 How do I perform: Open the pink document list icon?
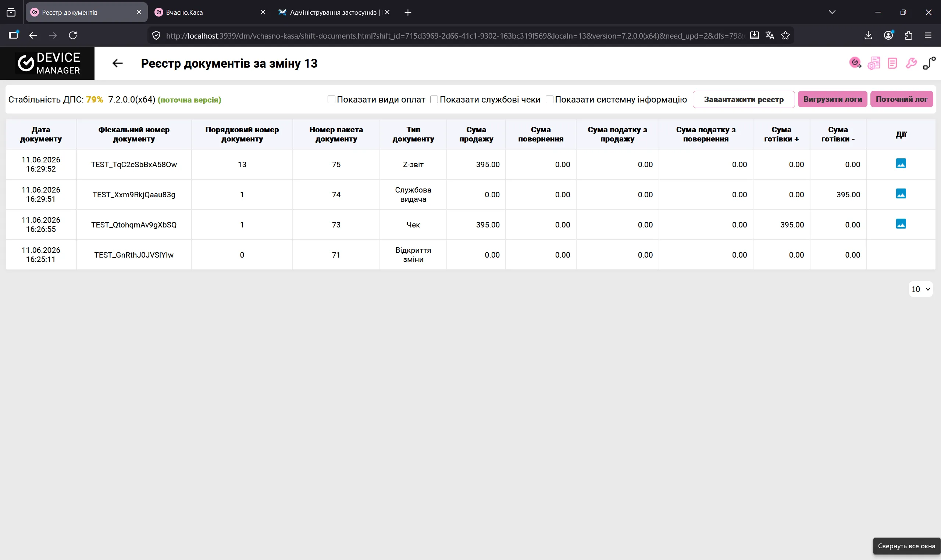point(892,63)
